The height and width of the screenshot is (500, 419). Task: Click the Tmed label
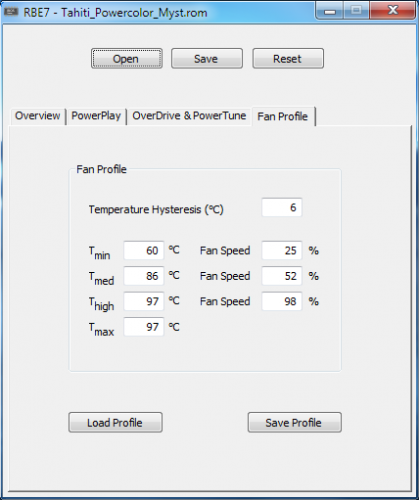(101, 278)
